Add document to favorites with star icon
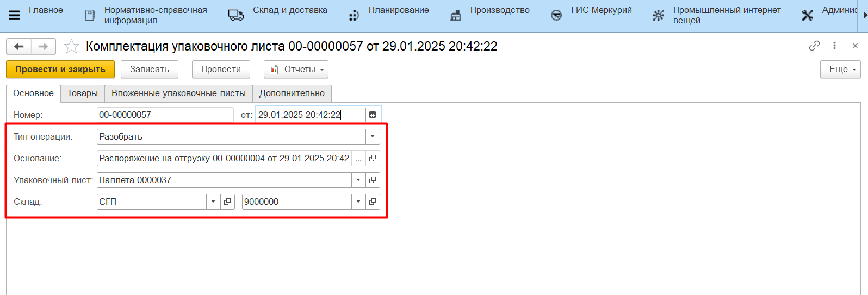Viewport: 868px width, 295px height. coord(71,47)
